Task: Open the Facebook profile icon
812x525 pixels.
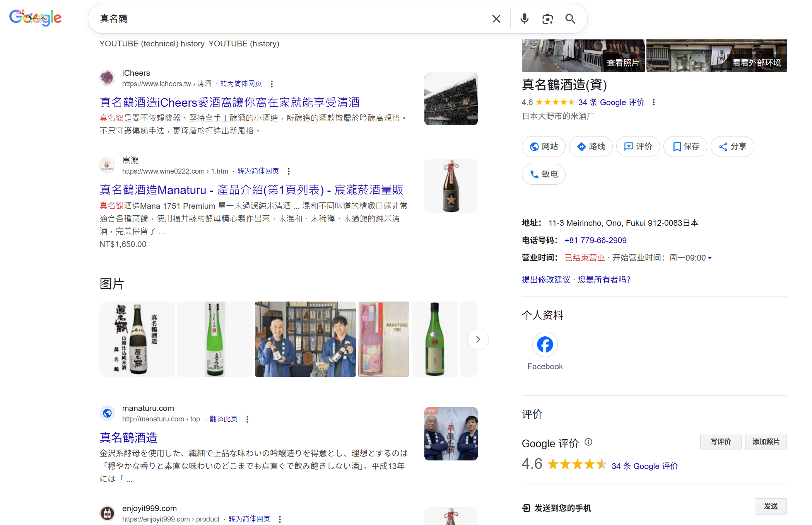Action: tap(545, 344)
